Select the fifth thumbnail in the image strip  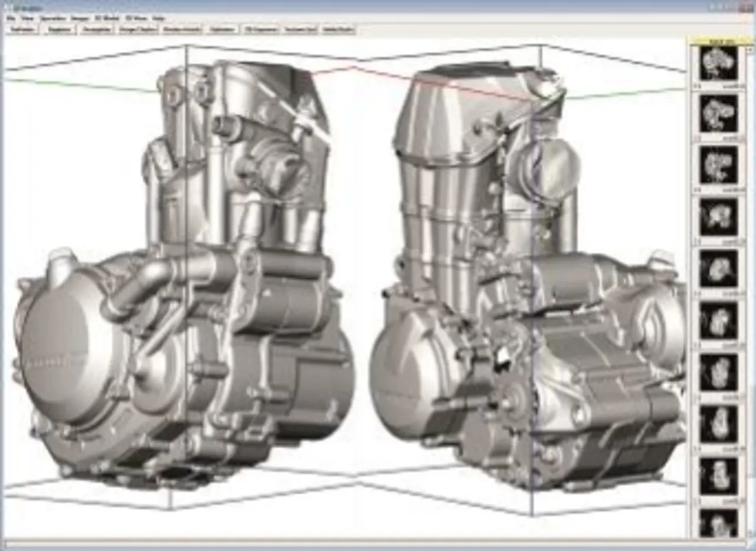(x=719, y=268)
